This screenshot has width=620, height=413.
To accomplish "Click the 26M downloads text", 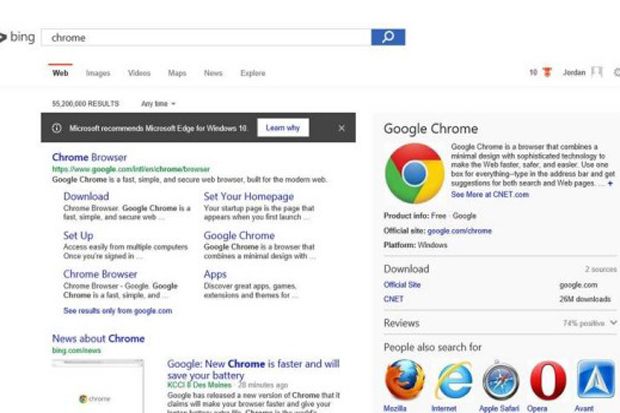I will (585, 299).
